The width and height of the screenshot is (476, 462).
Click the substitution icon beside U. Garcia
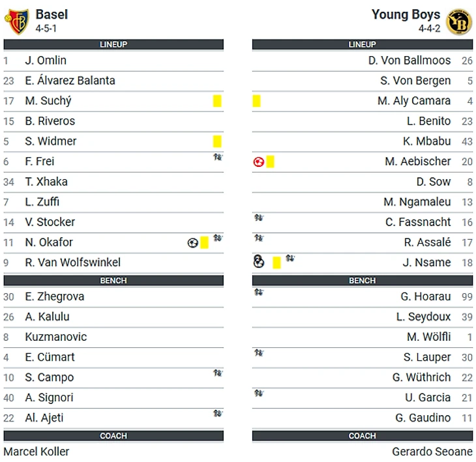click(x=259, y=393)
